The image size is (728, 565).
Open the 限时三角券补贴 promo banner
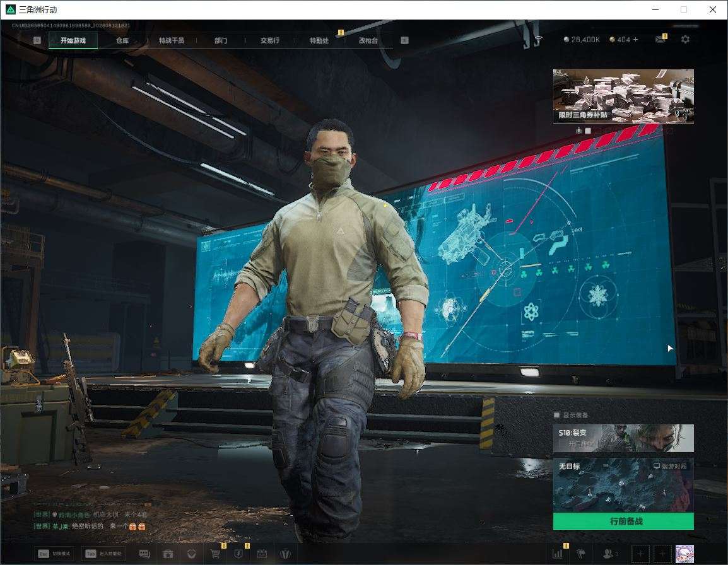pos(623,96)
